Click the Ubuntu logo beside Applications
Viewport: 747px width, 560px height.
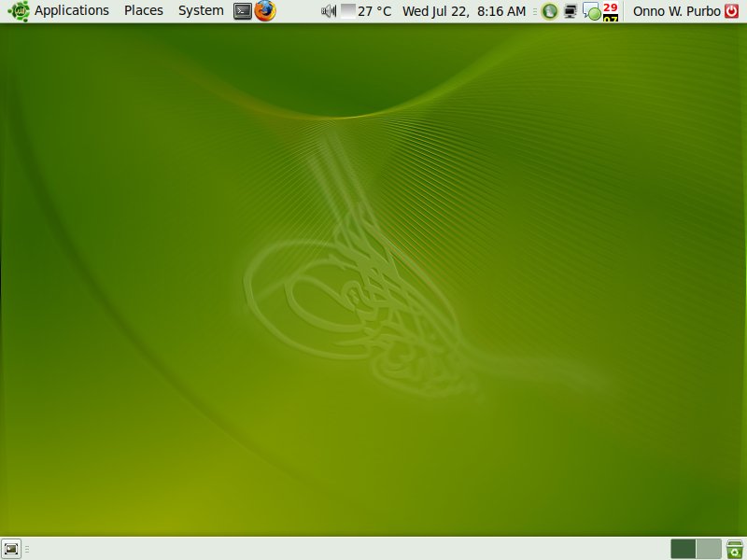pyautogui.click(x=18, y=11)
